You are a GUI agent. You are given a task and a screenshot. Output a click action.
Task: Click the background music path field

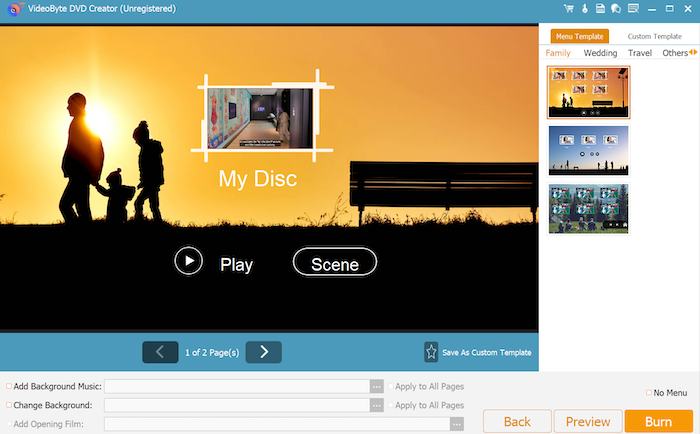(x=237, y=386)
